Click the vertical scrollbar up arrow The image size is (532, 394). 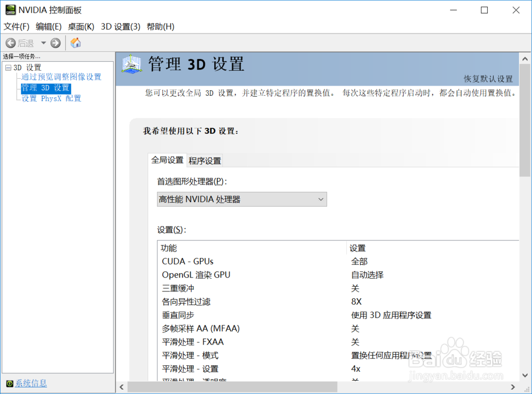pos(525,58)
